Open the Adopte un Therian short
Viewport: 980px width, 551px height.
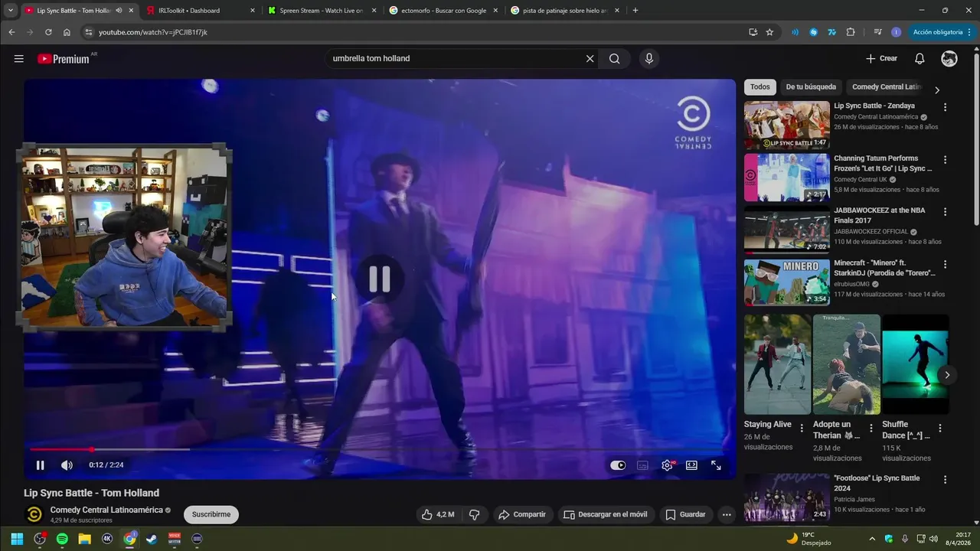(847, 364)
